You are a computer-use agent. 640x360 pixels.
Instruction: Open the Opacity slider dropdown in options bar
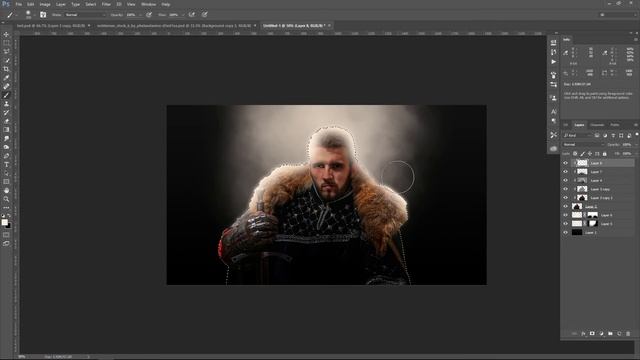140,15
